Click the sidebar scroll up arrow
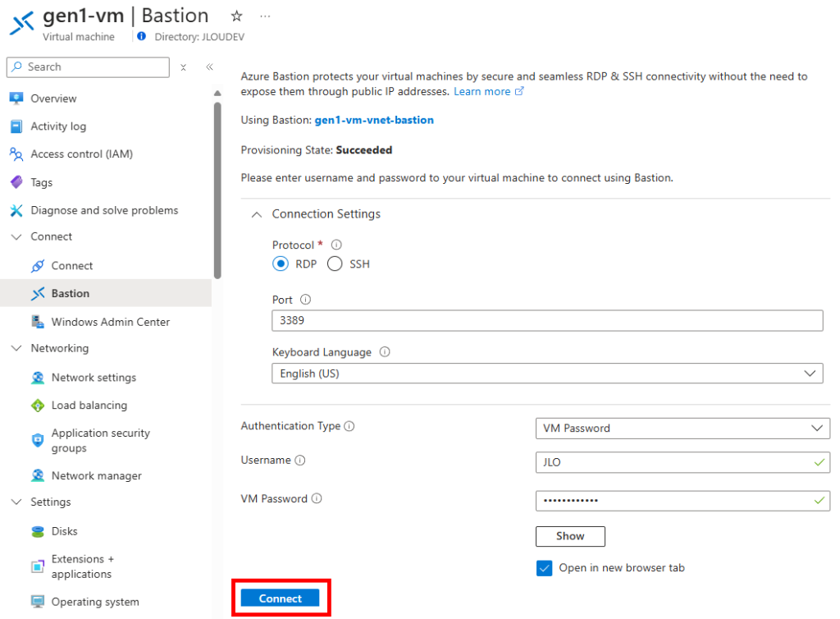Viewport: 840px width, 619px height. coord(217,94)
